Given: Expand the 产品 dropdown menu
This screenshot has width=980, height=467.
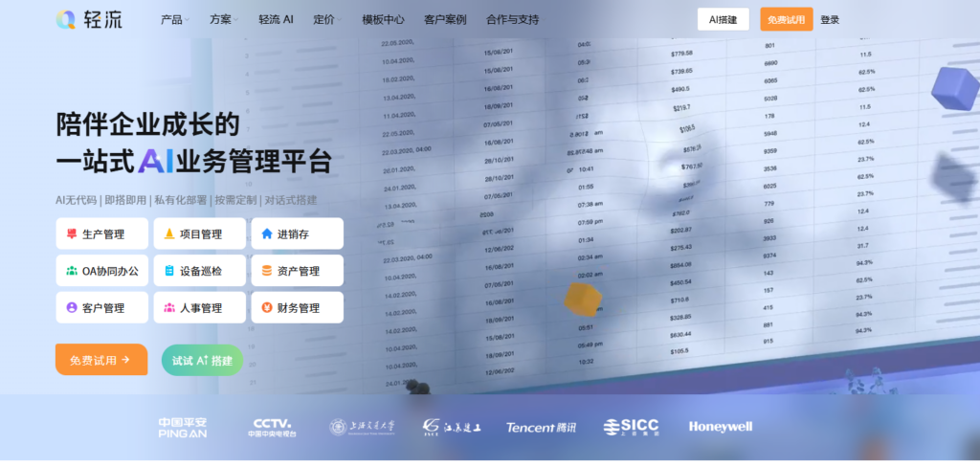Looking at the screenshot, I should tap(175, 19).
